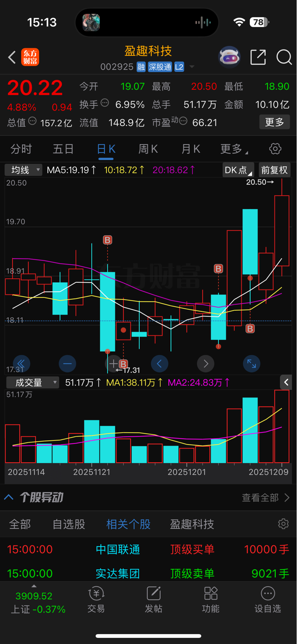The width and height of the screenshot is (297, 644).
Task: Switch to the 月K tab
Action: click(190, 149)
